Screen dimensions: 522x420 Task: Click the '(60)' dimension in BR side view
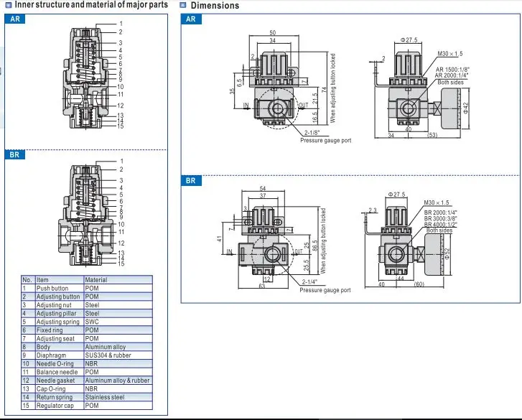pyautogui.click(x=419, y=284)
